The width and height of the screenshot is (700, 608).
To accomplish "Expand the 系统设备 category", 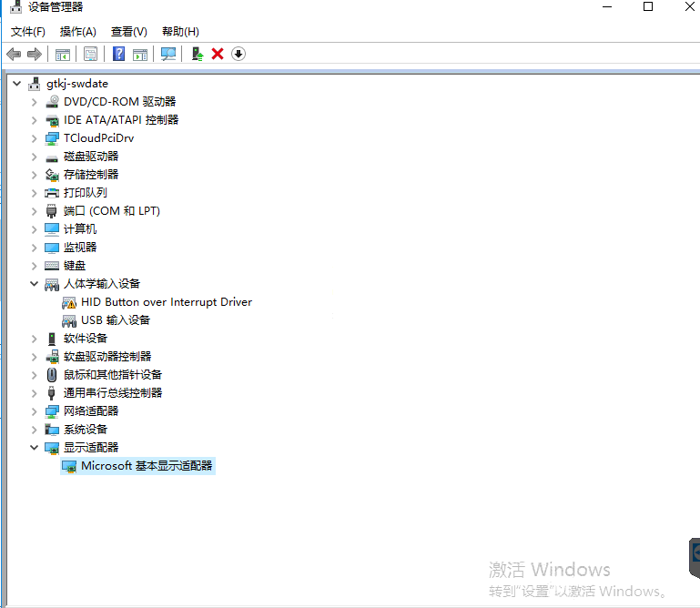I will click(34, 430).
